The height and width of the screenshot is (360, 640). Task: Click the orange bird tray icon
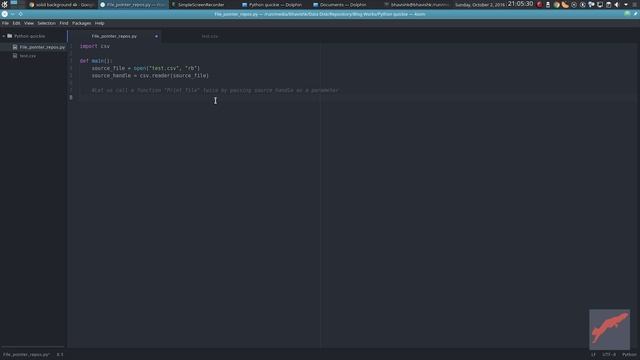[565, 5]
